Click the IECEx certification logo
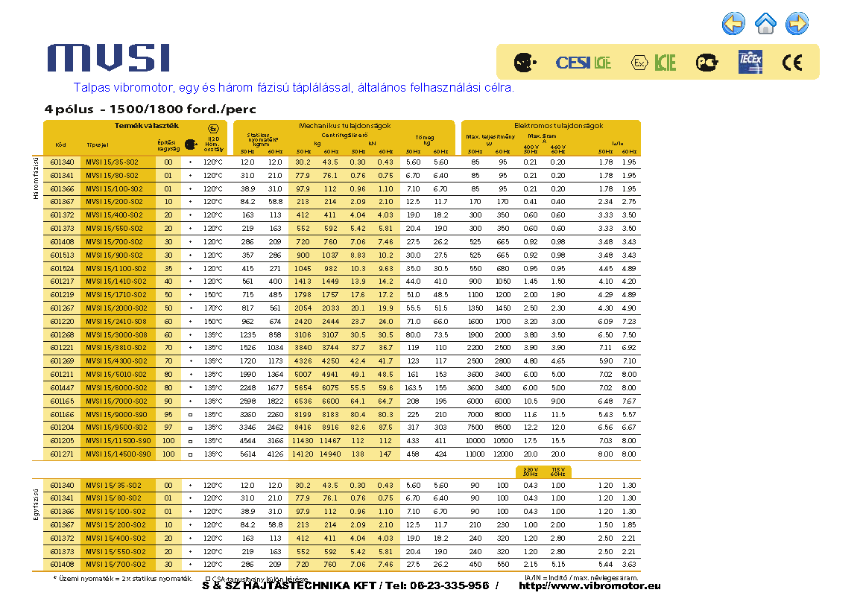The width and height of the screenshot is (863, 616). pos(750,62)
